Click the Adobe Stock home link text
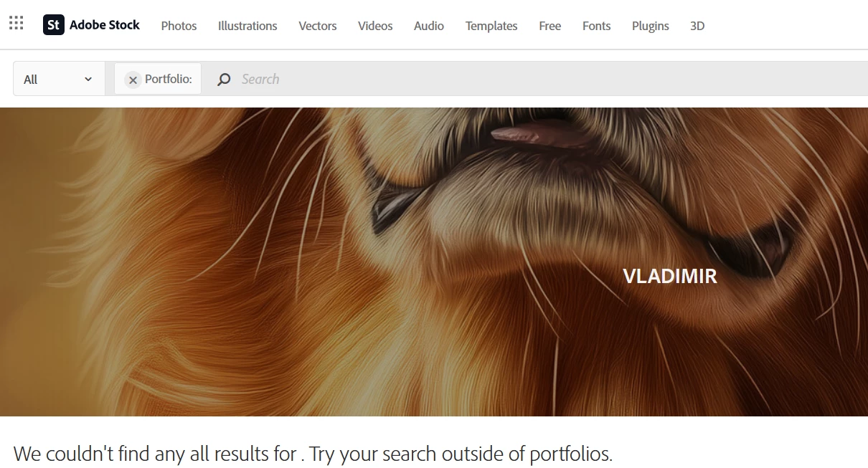This screenshot has height=468, width=868. (x=105, y=25)
